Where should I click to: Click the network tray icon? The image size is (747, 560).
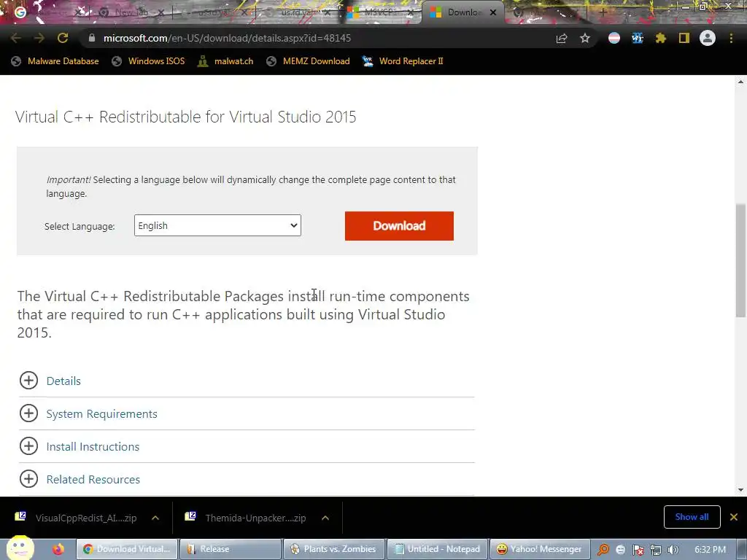pos(656,550)
